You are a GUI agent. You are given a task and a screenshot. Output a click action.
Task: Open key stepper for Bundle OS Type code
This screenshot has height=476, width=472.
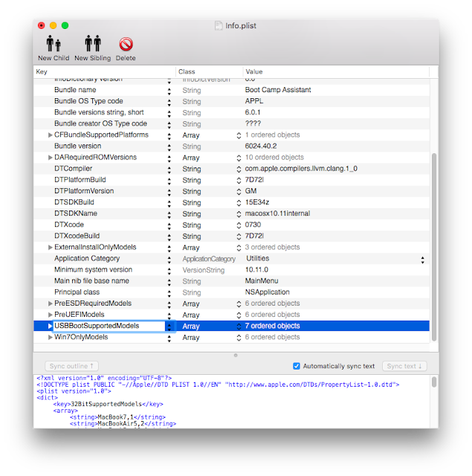[169, 103]
